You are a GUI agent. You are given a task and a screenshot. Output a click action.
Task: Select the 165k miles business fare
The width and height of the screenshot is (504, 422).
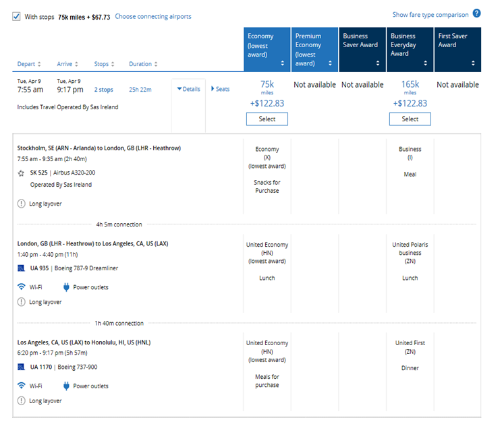pyautogui.click(x=410, y=119)
